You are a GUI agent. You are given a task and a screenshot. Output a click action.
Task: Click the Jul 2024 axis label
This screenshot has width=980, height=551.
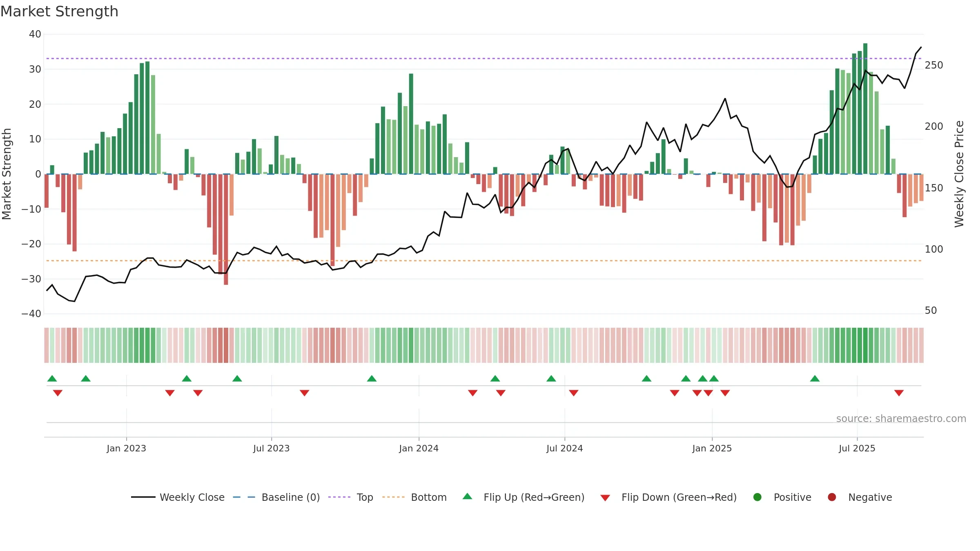[565, 448]
